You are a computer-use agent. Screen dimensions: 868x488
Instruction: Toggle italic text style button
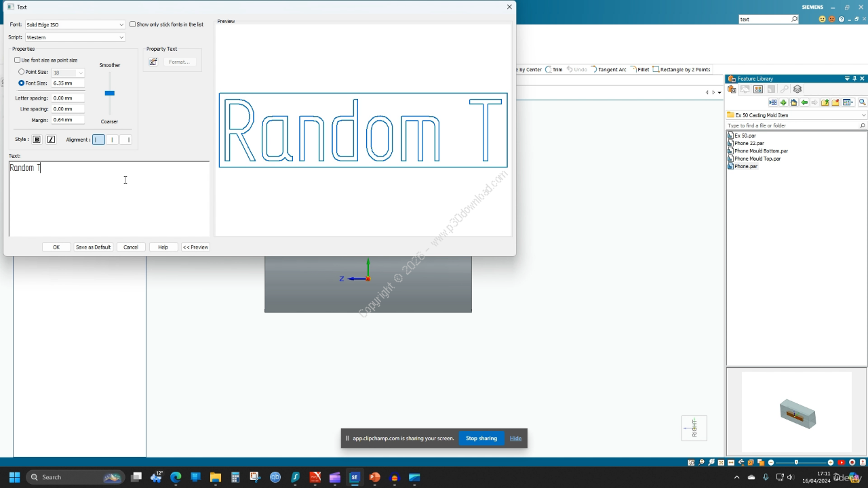[x=51, y=140]
